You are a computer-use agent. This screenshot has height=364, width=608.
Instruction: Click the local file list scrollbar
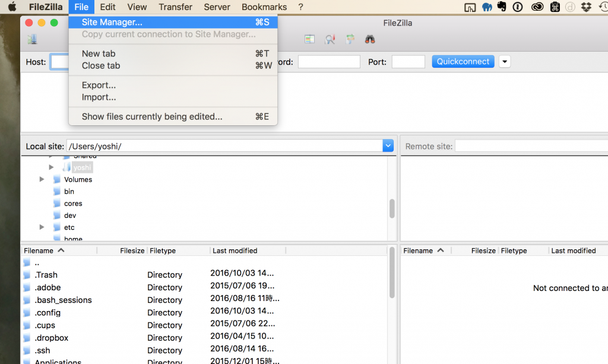(392, 273)
